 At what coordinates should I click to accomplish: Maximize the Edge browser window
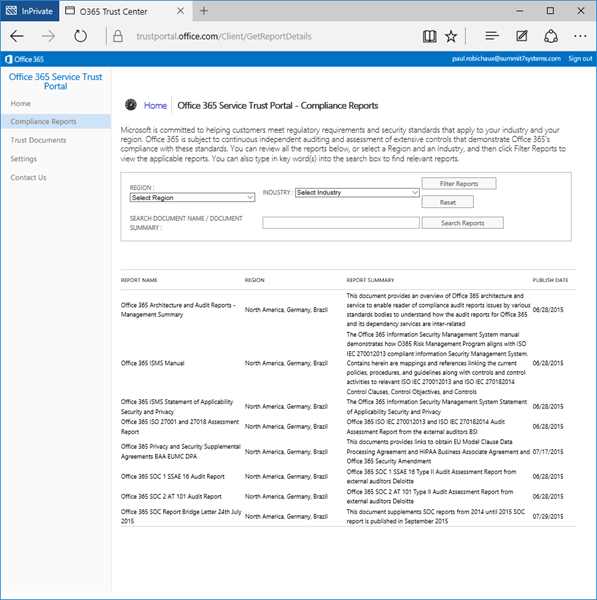click(550, 11)
